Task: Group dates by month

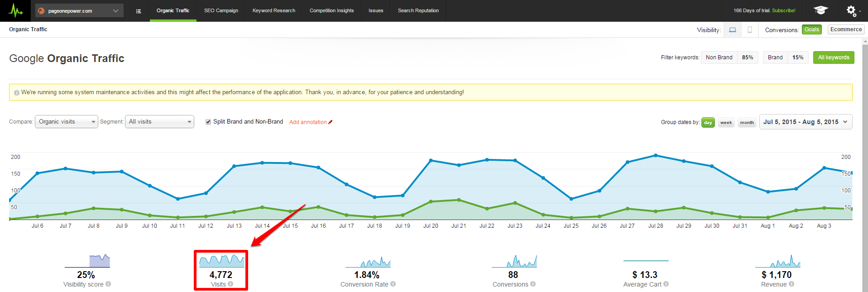Action: coord(747,123)
